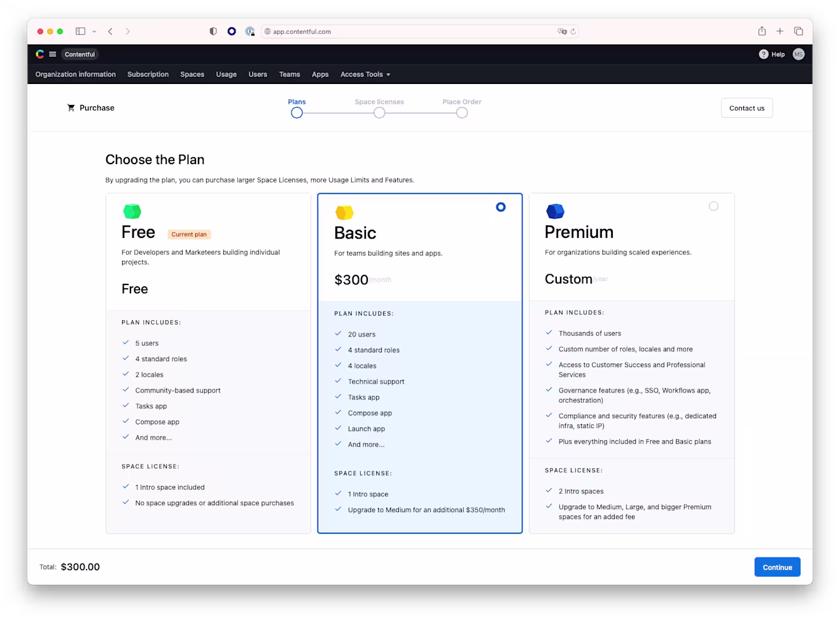
Task: Click the Space licenses step label
Action: [x=379, y=102]
